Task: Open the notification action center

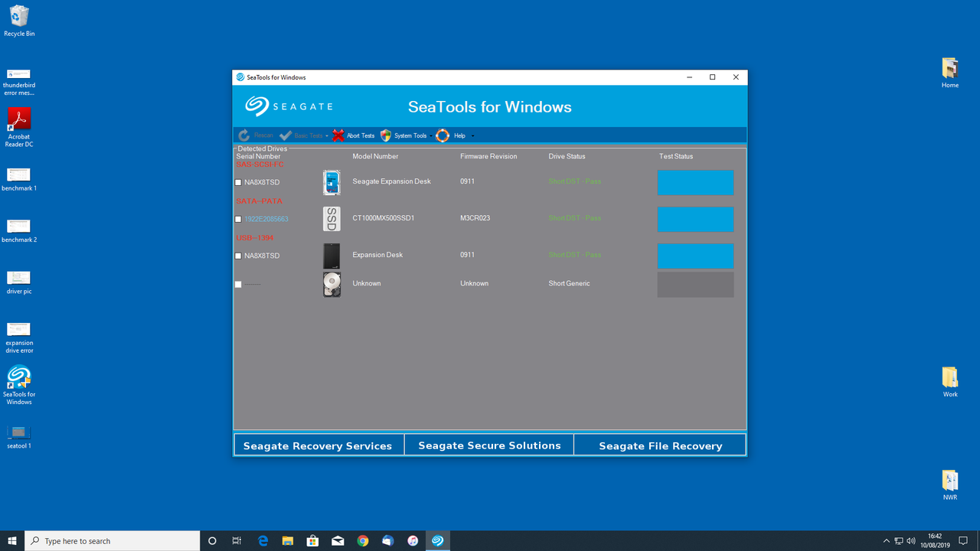Action: coord(964,540)
